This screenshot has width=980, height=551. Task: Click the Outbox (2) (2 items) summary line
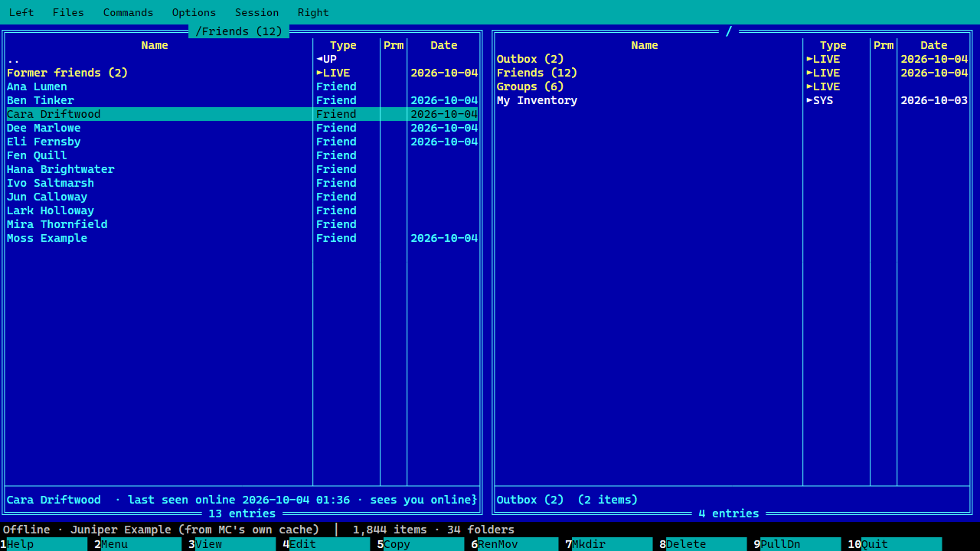pyautogui.click(x=567, y=500)
